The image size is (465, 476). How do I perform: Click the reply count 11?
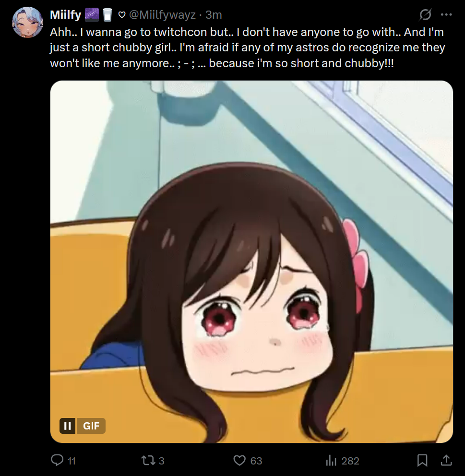[x=72, y=461]
